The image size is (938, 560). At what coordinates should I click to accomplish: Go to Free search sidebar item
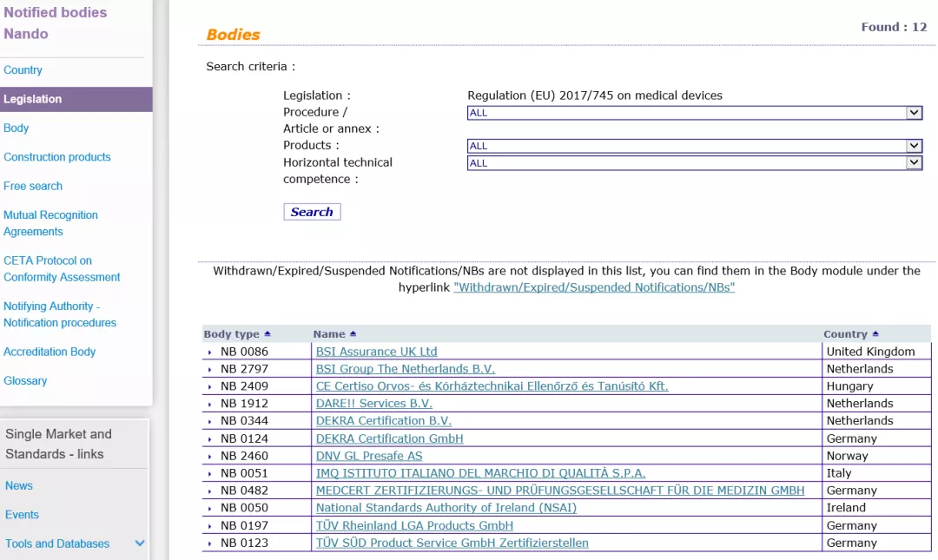(x=33, y=186)
